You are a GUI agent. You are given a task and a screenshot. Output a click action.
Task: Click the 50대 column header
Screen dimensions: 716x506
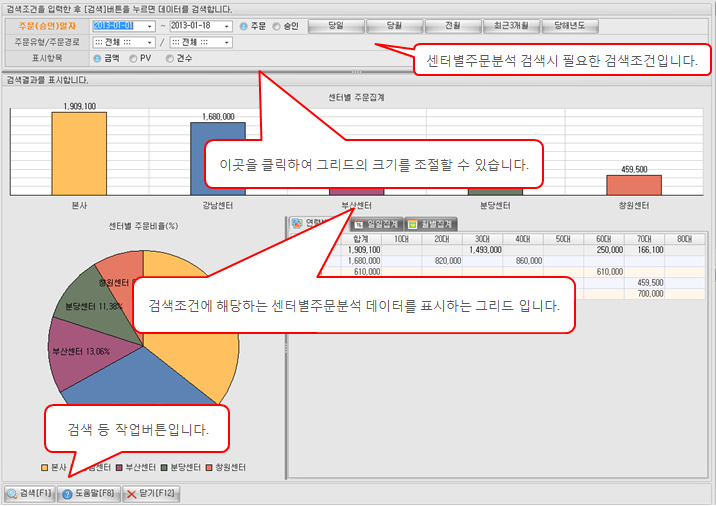click(563, 239)
